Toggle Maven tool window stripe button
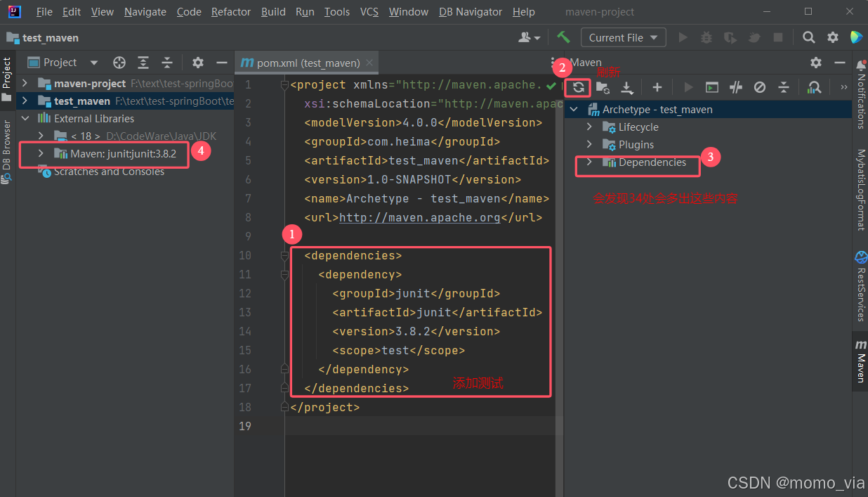 tap(861, 362)
